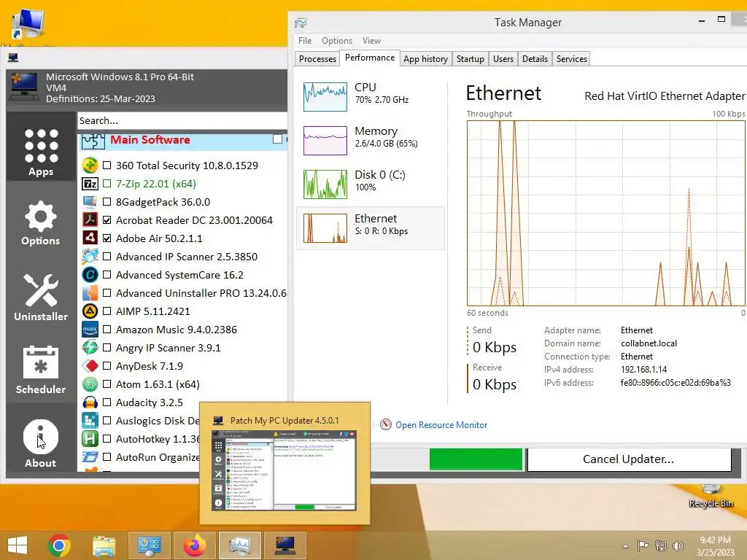Image resolution: width=747 pixels, height=560 pixels.
Task: Click the Amazon Music app icon
Action: click(x=90, y=330)
